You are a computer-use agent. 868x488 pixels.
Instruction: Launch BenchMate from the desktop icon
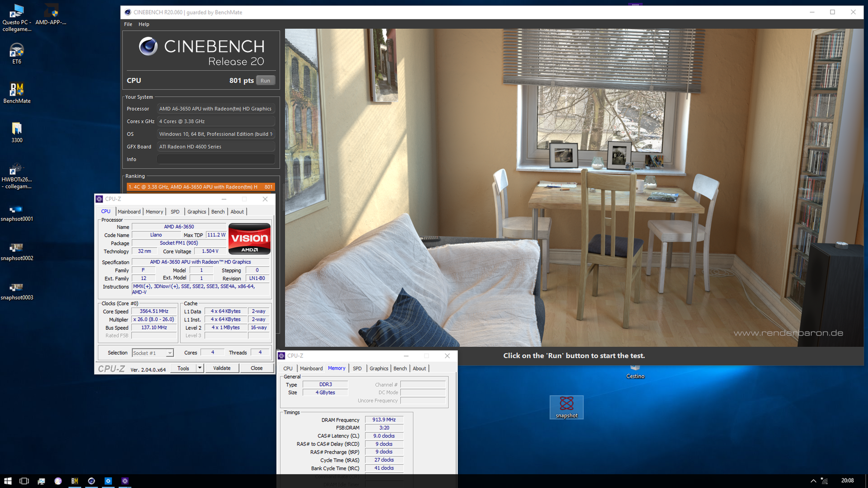point(17,93)
